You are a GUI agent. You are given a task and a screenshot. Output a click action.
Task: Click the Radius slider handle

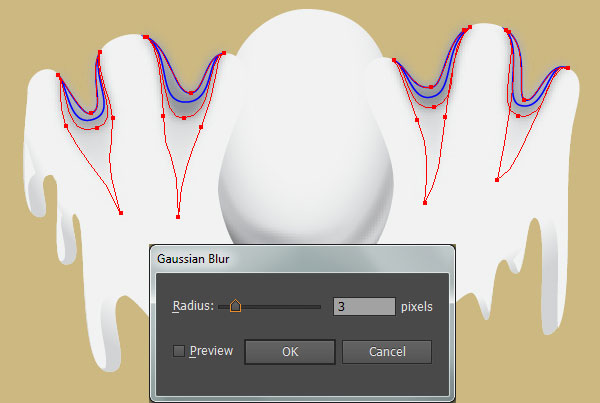point(235,306)
